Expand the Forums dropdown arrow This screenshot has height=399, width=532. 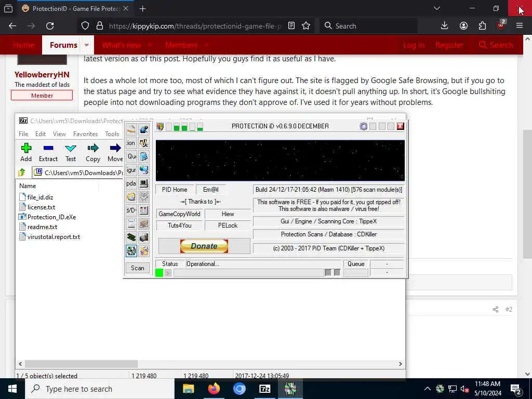(87, 45)
